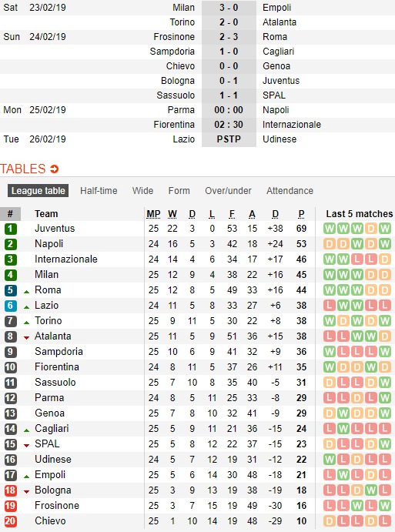Click Juventus rank 1 green badge

(11, 229)
